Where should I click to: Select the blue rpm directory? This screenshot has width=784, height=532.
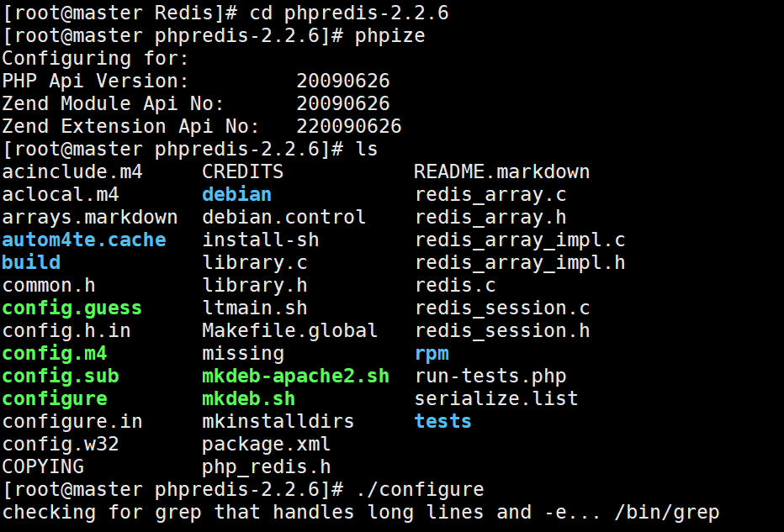pyautogui.click(x=431, y=355)
